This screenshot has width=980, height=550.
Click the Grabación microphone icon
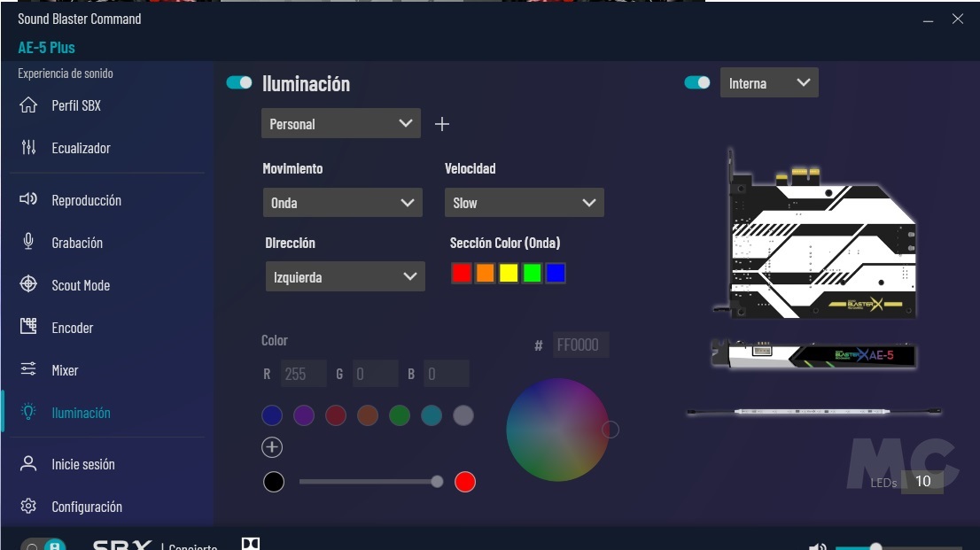pos(28,242)
